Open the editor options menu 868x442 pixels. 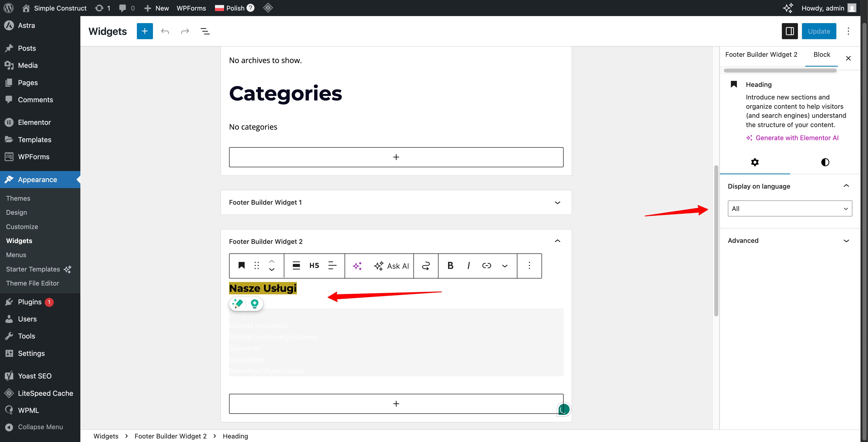pyautogui.click(x=848, y=31)
